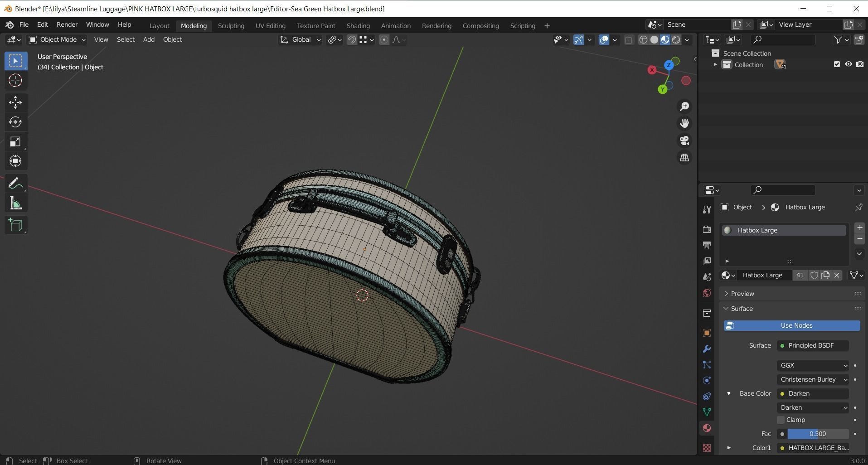
Task: Switch to wireframe viewport shading
Action: click(643, 40)
